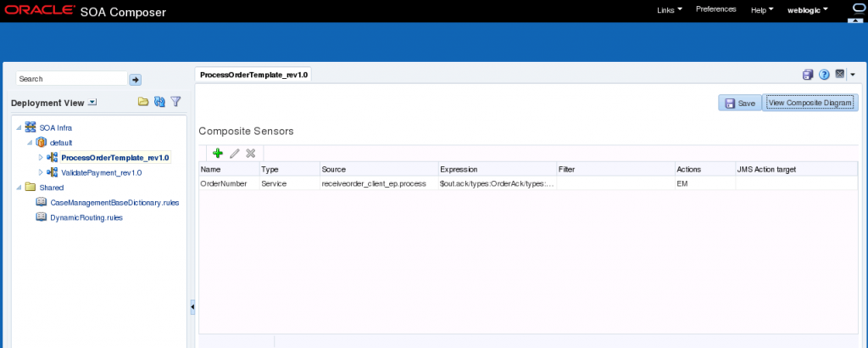The height and width of the screenshot is (348, 868).
Task: Expand the ValidatePayment_rev1.0 node
Action: tap(41, 173)
